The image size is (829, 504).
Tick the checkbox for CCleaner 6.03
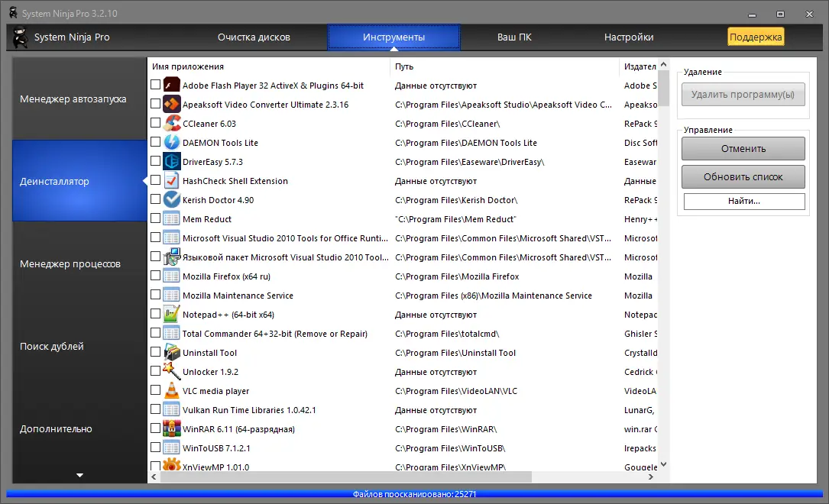coord(155,123)
